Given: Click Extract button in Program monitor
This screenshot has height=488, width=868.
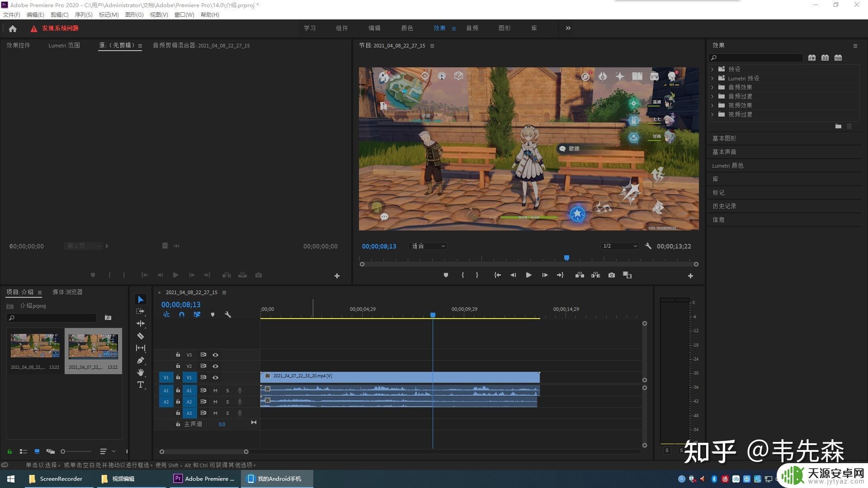Looking at the screenshot, I should click(x=595, y=275).
